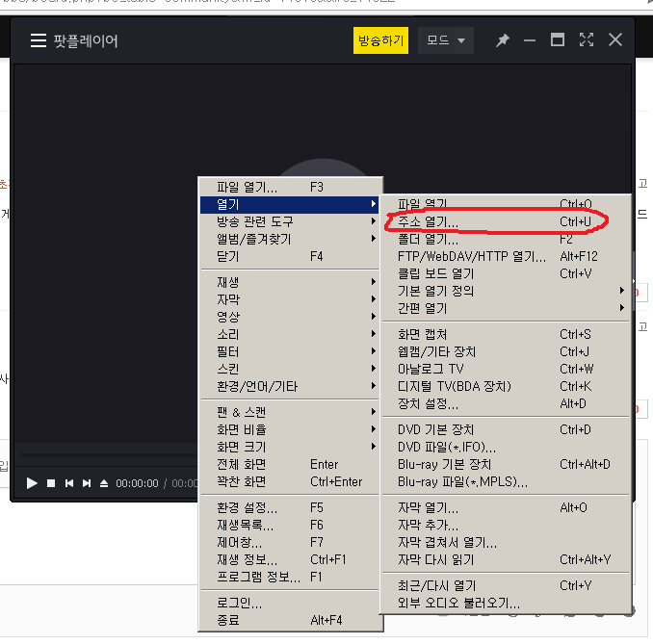Image resolution: width=653 pixels, height=644 pixels.
Task: Open 재생목록... F6
Action: pos(290,525)
